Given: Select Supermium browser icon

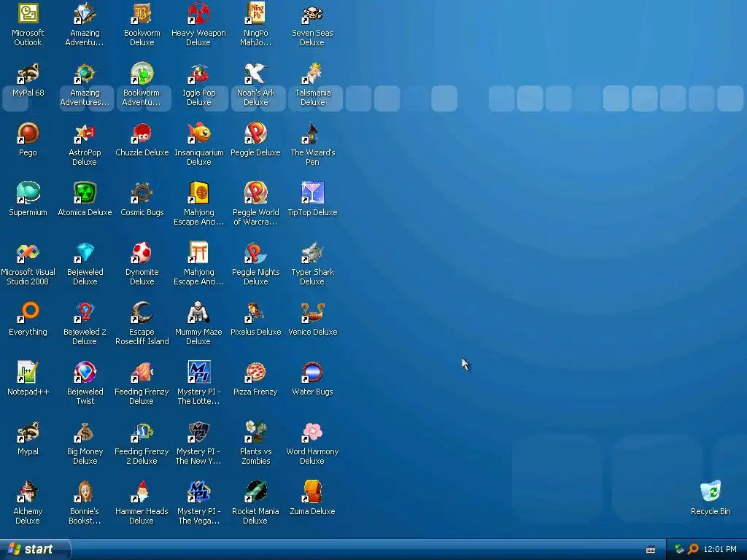Looking at the screenshot, I should [28, 192].
